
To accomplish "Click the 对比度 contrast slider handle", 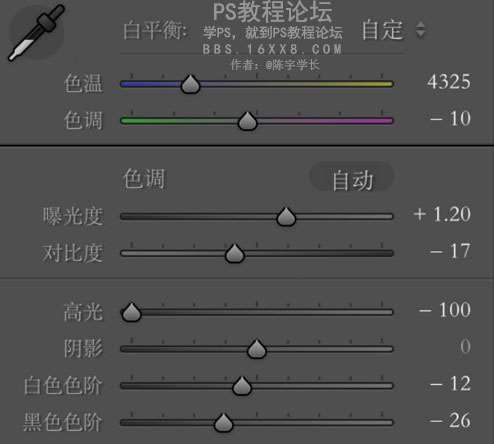I will (x=235, y=253).
